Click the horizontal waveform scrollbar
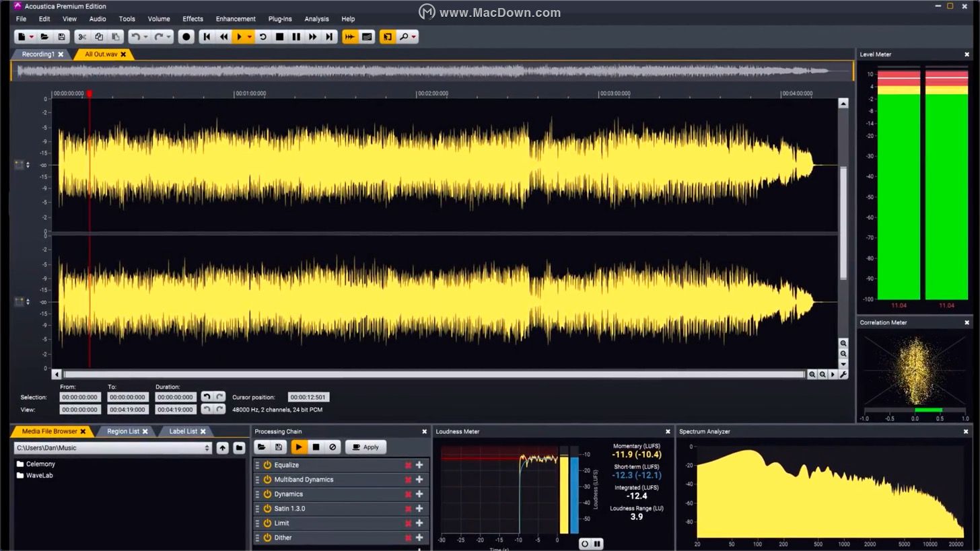980x551 pixels. tap(434, 374)
